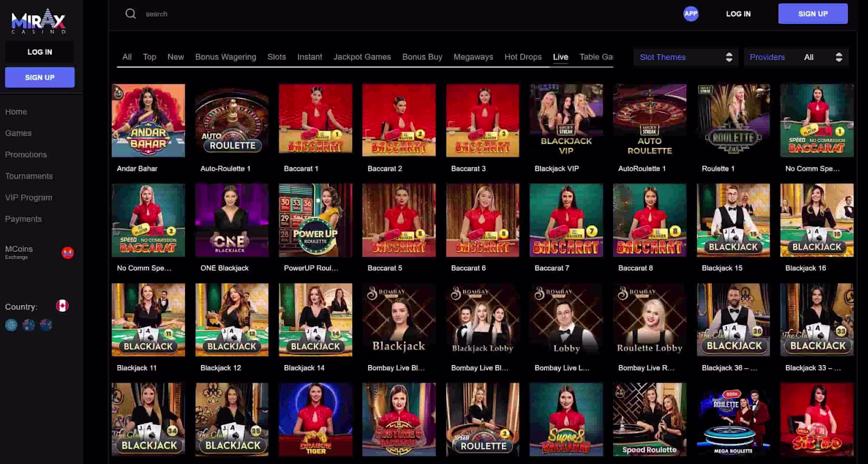Open the Baccarat 8 game thumbnail
868x464 pixels.
650,220
